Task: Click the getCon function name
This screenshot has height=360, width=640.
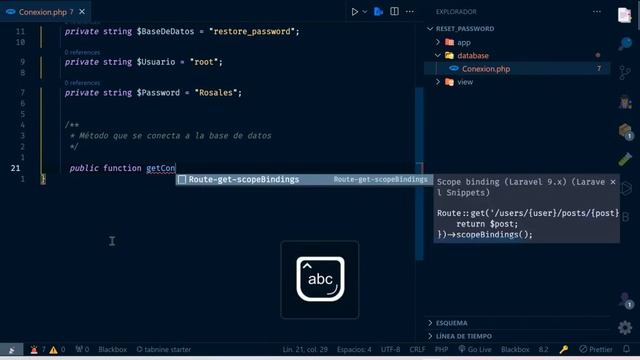Action: pyautogui.click(x=161, y=168)
